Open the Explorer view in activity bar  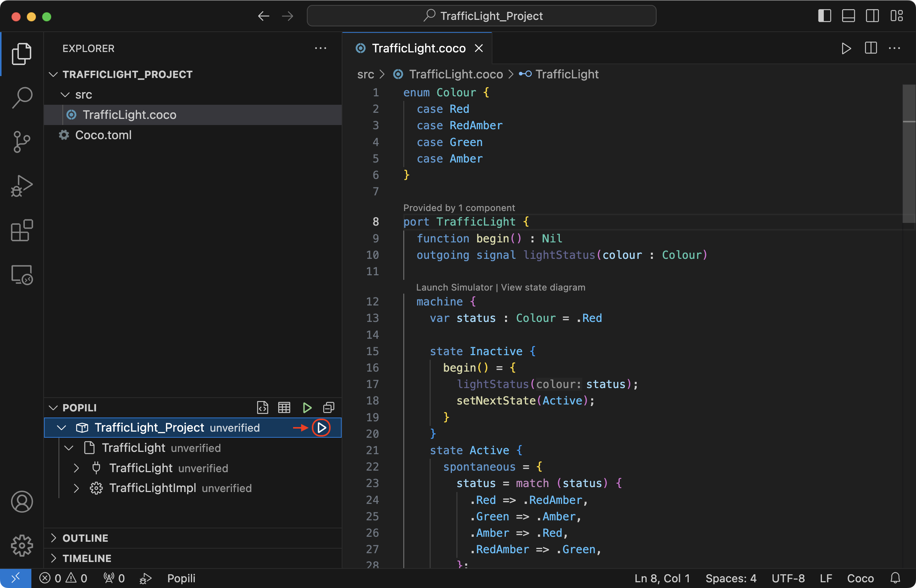pos(22,54)
